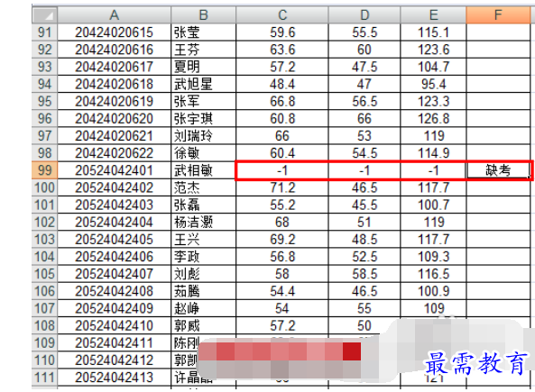Select name cell 徐敏
Screen dimensions: 535x392
(x=203, y=153)
